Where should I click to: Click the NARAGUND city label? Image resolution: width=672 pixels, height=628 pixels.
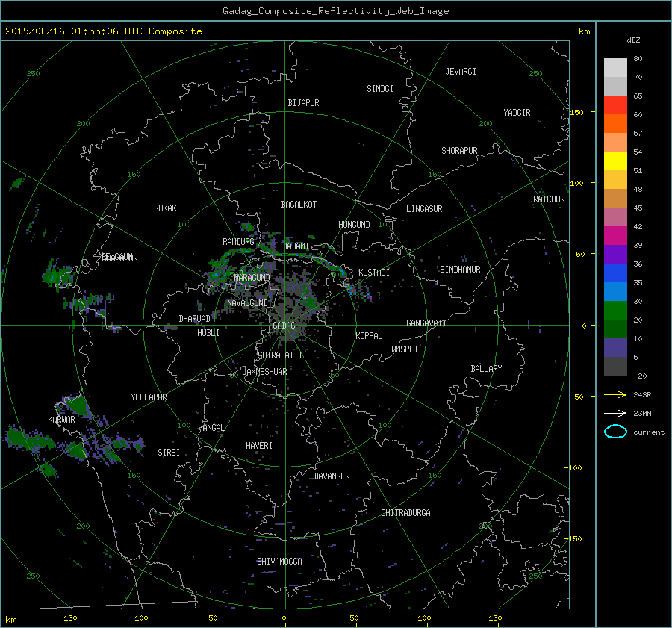252,278
